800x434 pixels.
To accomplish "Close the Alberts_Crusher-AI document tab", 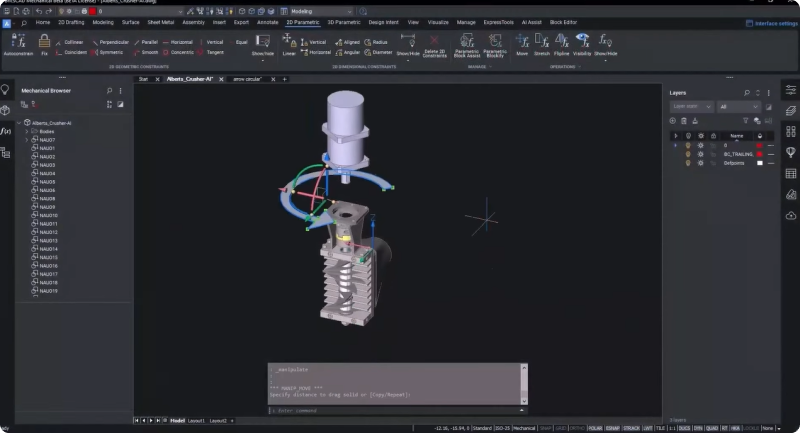I will click(x=221, y=80).
